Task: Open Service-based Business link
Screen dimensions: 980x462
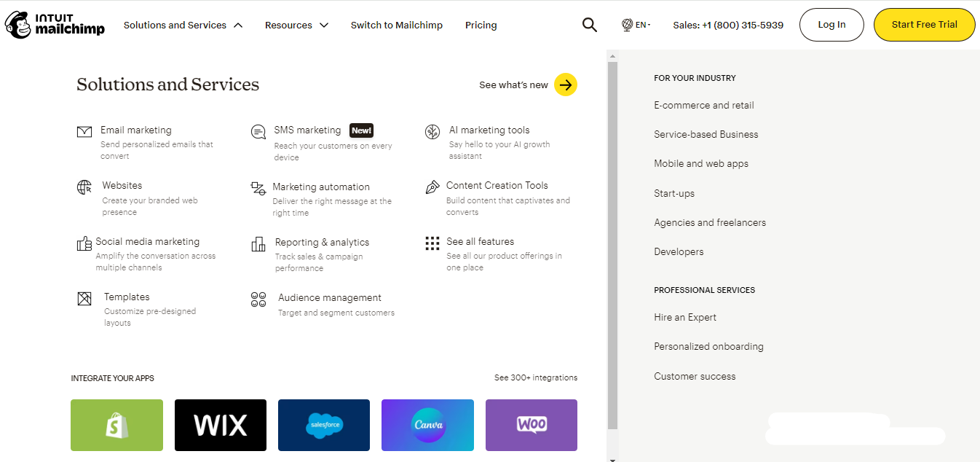Action: pyautogui.click(x=706, y=134)
